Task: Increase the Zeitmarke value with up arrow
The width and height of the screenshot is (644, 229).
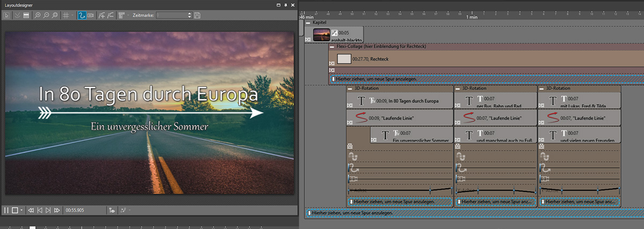Action: (x=190, y=14)
